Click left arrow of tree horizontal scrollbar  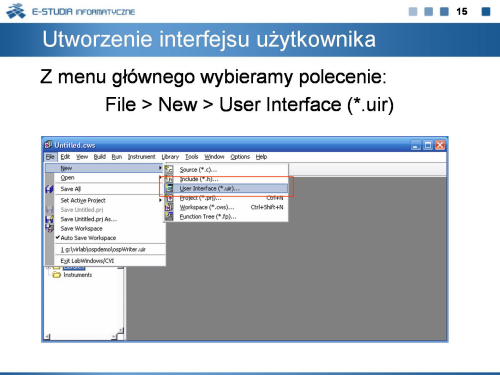[x=47, y=337]
